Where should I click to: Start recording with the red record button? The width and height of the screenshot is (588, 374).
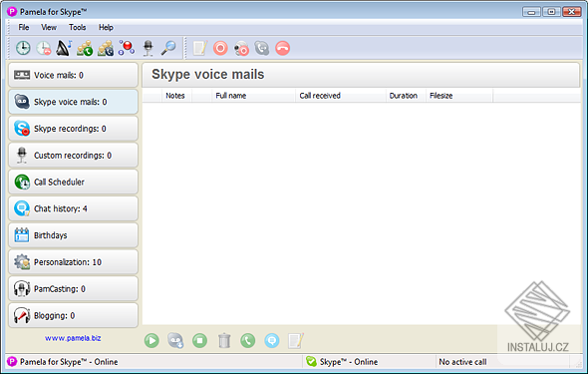coord(220,48)
